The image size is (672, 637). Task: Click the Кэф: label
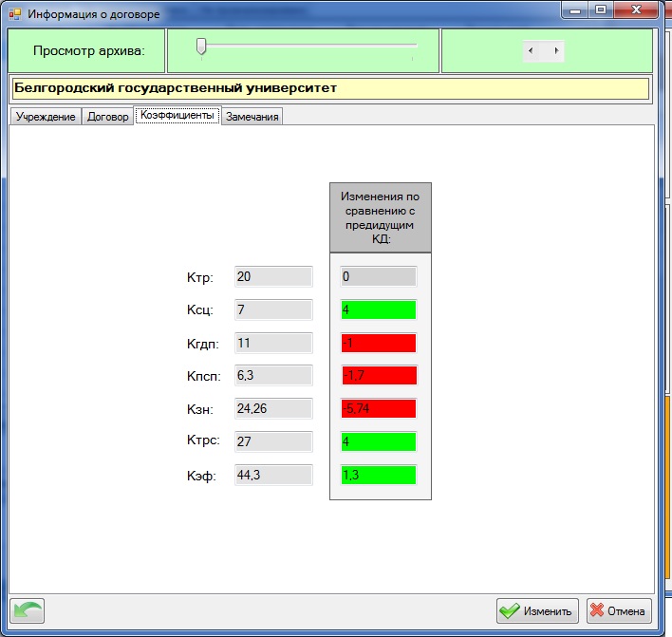point(201,476)
